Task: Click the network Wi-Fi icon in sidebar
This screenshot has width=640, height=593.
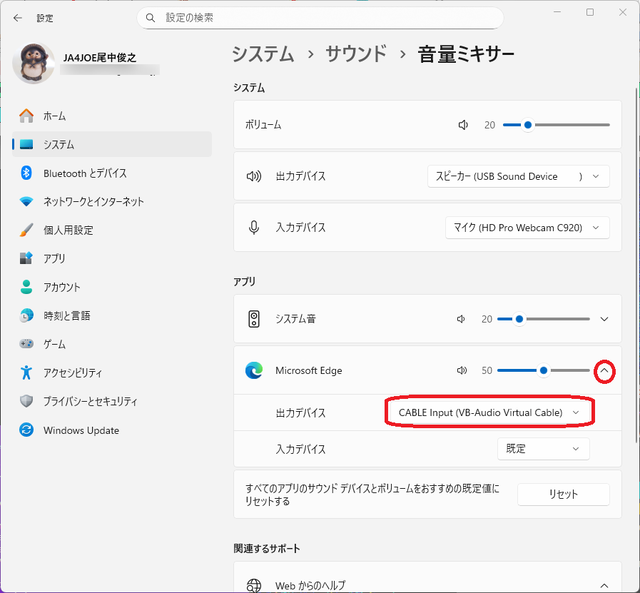Action: point(27,202)
